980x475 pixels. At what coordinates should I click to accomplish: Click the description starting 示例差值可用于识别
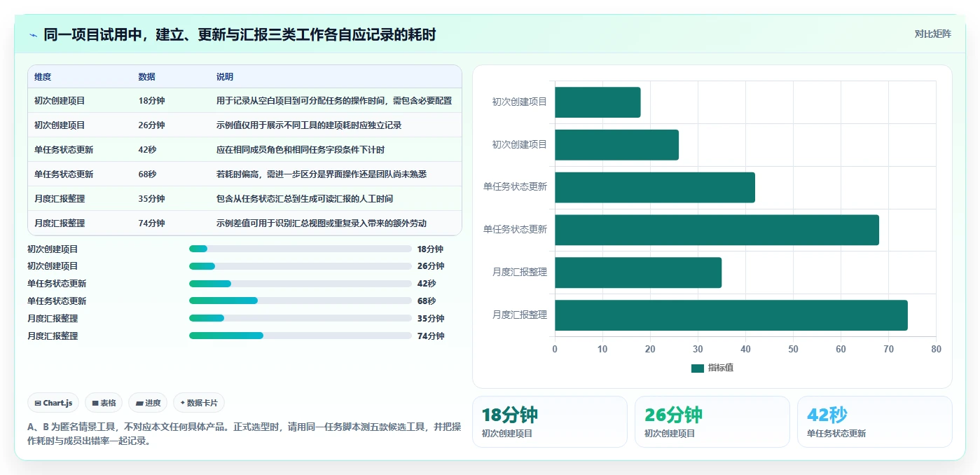pos(322,223)
